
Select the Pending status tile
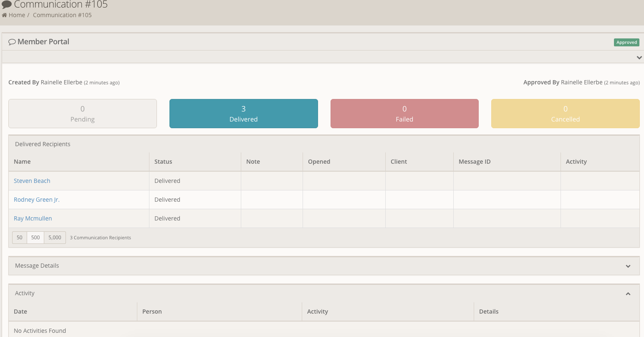tap(82, 113)
